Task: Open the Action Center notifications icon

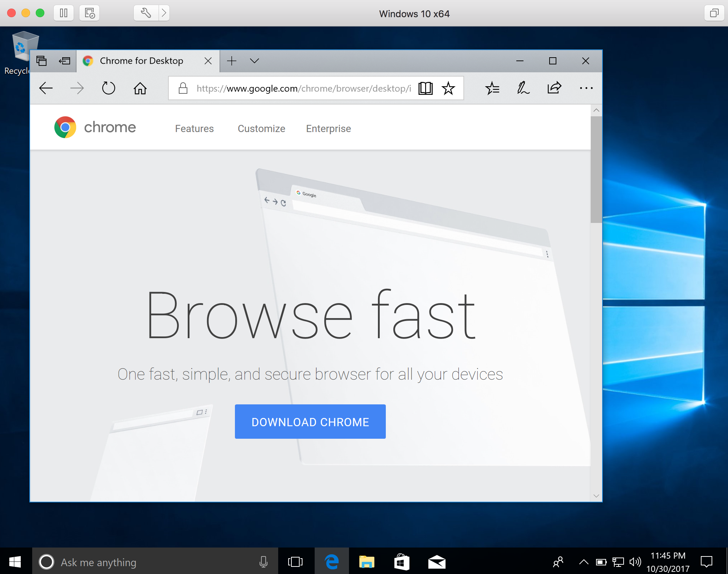Action: 707,562
